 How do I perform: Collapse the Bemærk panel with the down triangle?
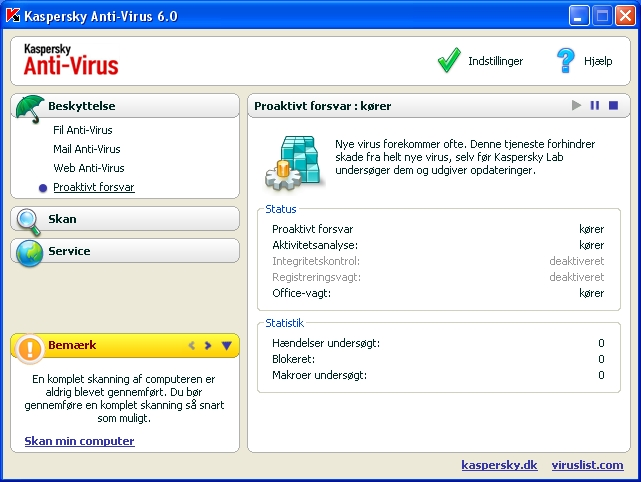point(226,345)
